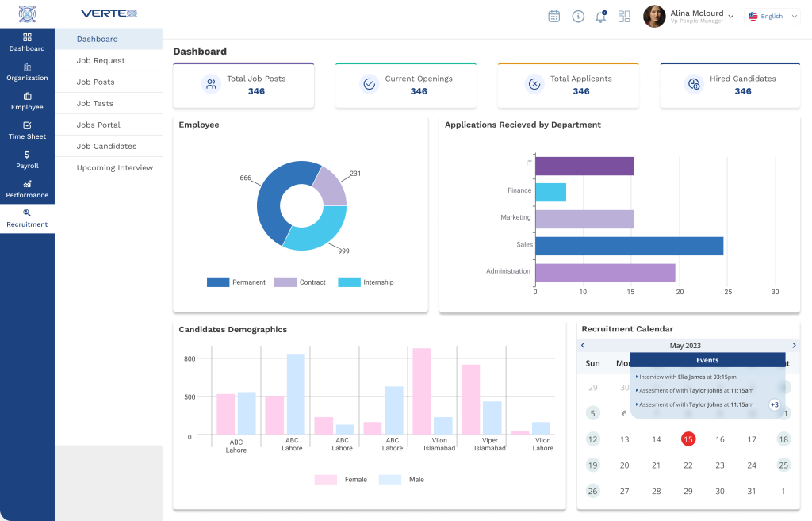Toggle the Female legend swatch
This screenshot has width=812, height=521.
326,480
